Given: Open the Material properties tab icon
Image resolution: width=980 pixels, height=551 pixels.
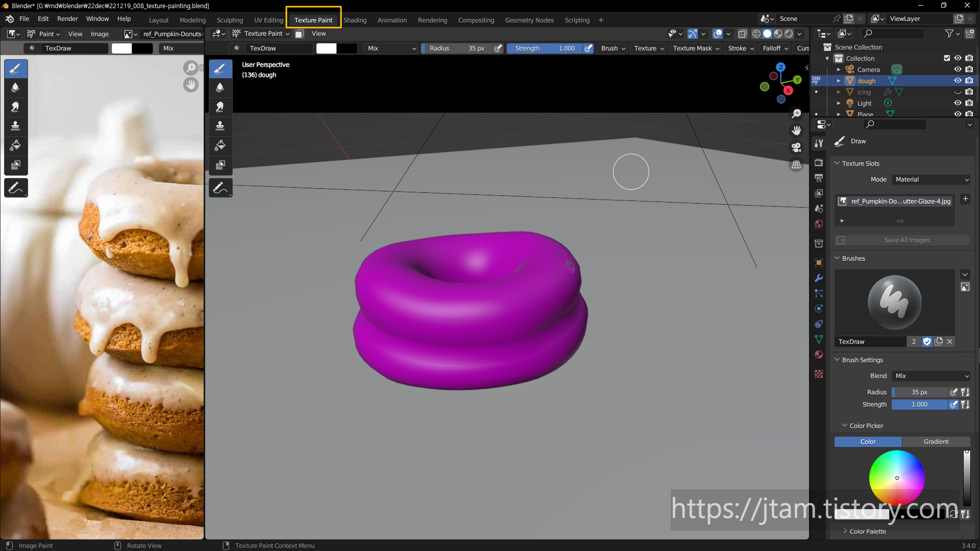Looking at the screenshot, I should [x=819, y=355].
